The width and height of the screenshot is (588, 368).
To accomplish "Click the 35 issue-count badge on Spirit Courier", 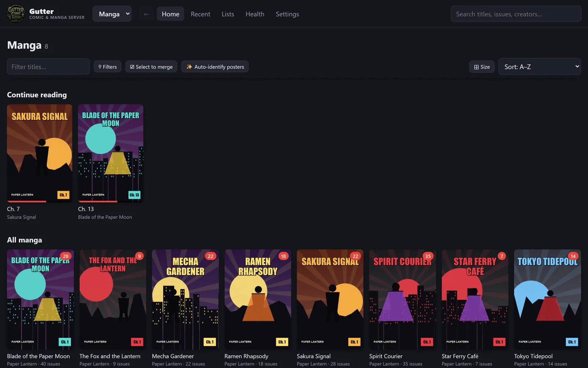I will click(428, 256).
